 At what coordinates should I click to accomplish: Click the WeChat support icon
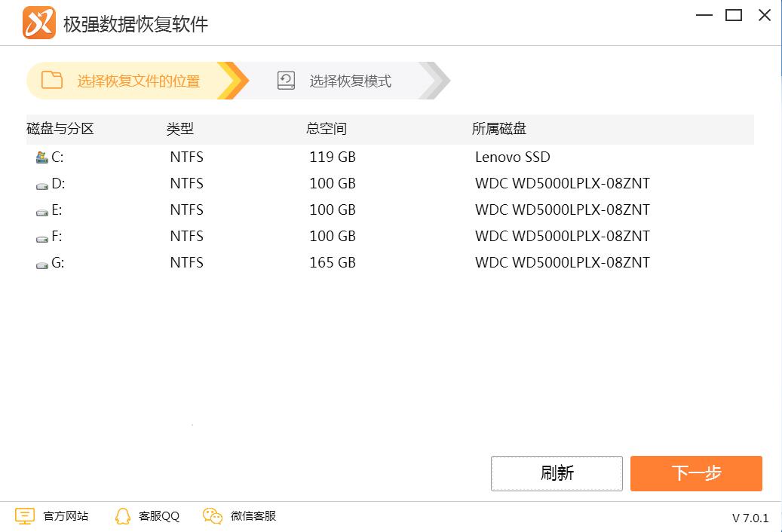tap(213, 516)
